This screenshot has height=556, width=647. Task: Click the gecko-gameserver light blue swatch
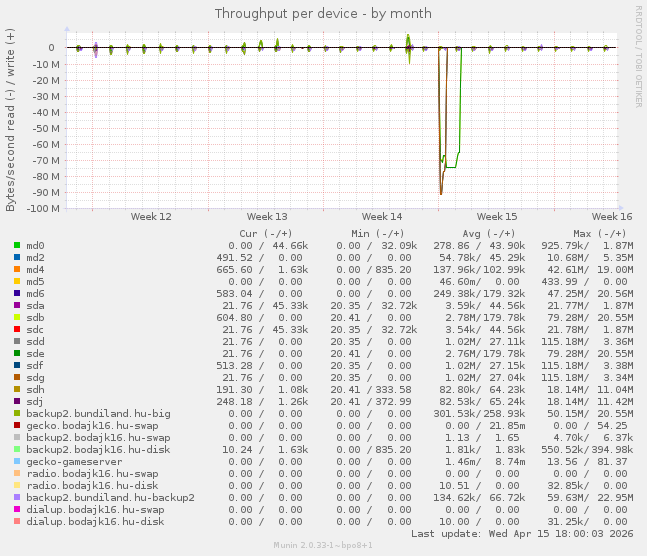point(17,461)
